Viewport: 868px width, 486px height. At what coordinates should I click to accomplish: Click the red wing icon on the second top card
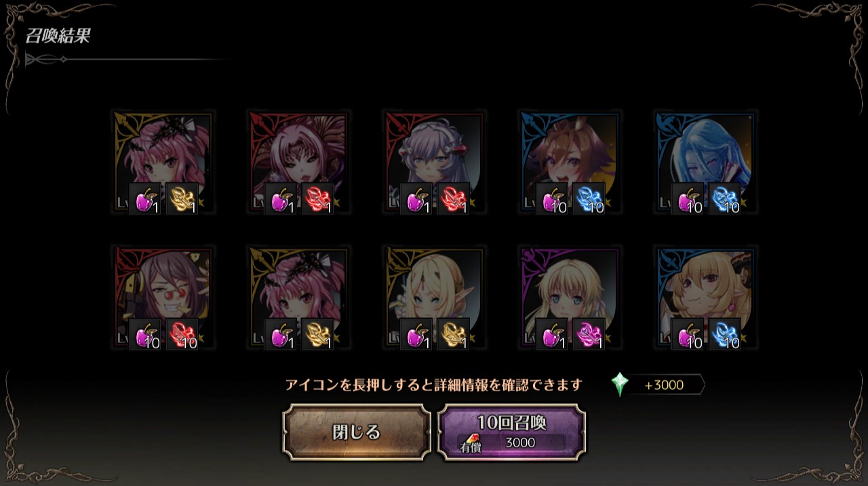click(x=318, y=199)
